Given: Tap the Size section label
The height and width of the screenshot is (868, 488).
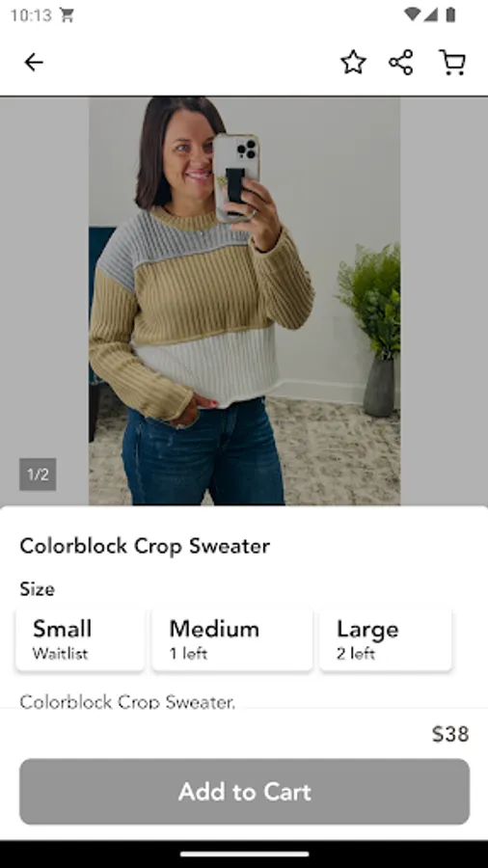Looking at the screenshot, I should tap(37, 589).
